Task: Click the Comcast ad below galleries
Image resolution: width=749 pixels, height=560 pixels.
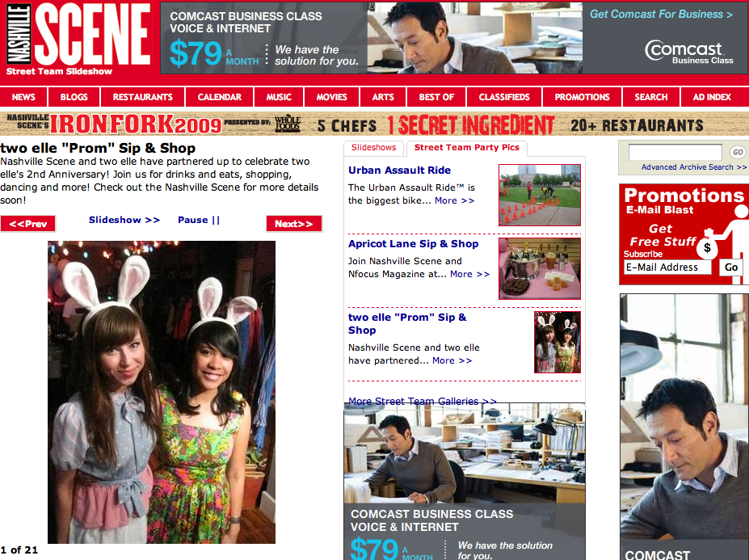Action: (x=465, y=482)
